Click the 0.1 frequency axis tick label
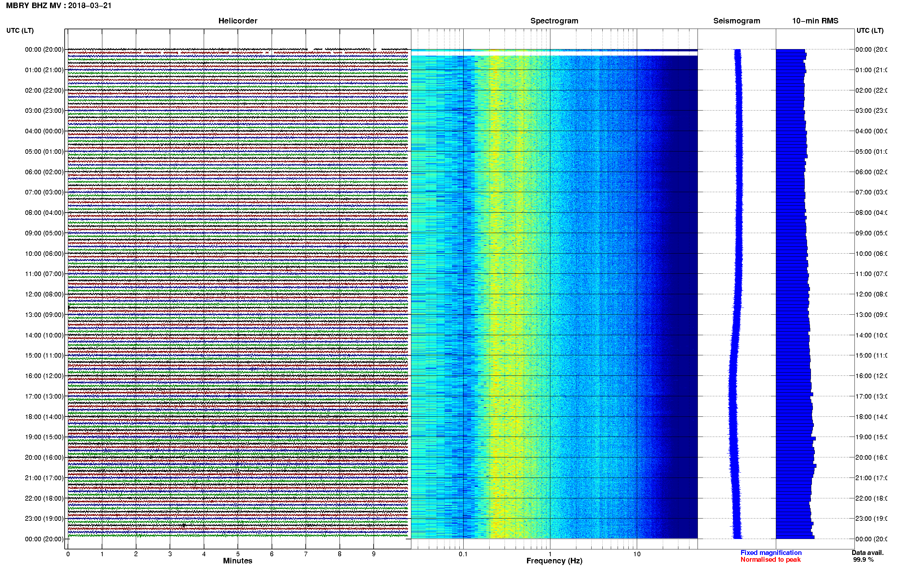 pos(463,554)
